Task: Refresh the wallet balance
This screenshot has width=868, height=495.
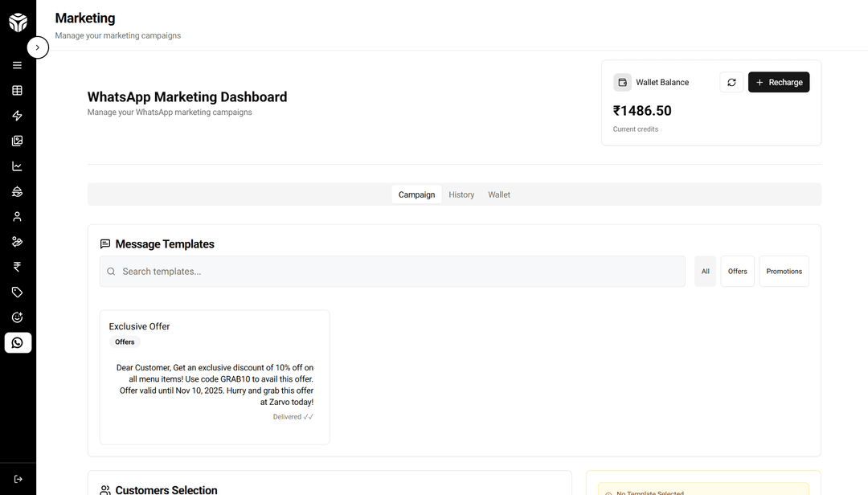Action: click(731, 82)
